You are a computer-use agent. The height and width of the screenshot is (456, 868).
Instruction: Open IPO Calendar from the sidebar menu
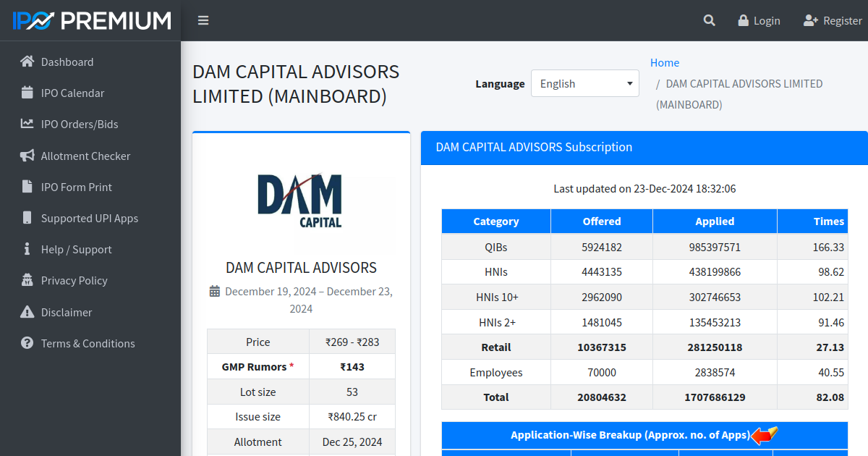tap(72, 93)
